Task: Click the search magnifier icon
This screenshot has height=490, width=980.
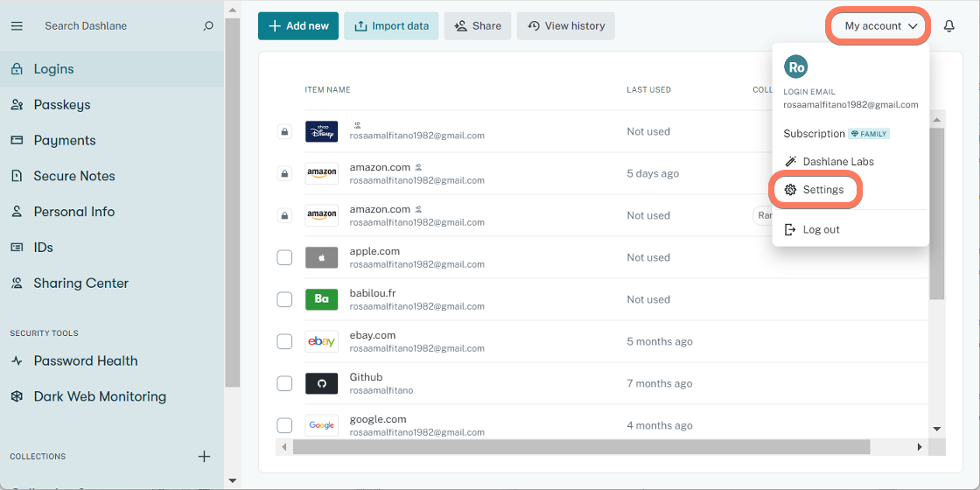Action: [208, 26]
